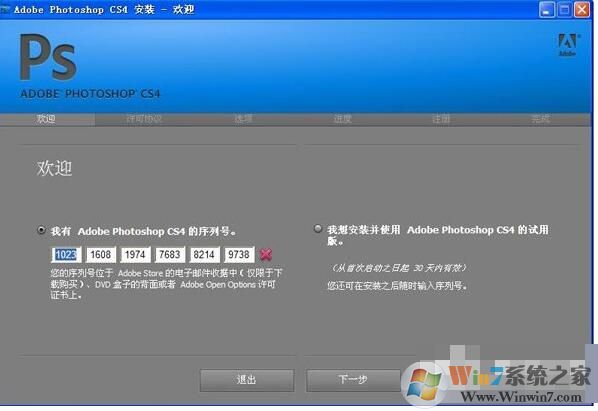Image resolution: width=598 pixels, height=411 pixels.
Task: Click the 退出 (Exit) button
Action: click(x=247, y=380)
